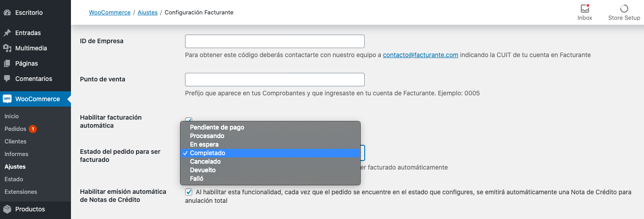The width and height of the screenshot is (644, 219).
Task: Open the WooCommerce main menu
Action: tap(35, 99)
